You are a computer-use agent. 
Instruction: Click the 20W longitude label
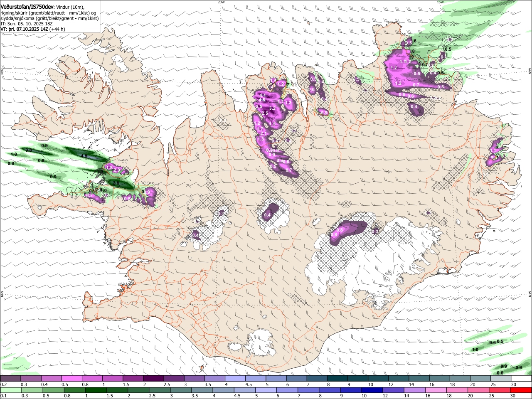(221, 2)
